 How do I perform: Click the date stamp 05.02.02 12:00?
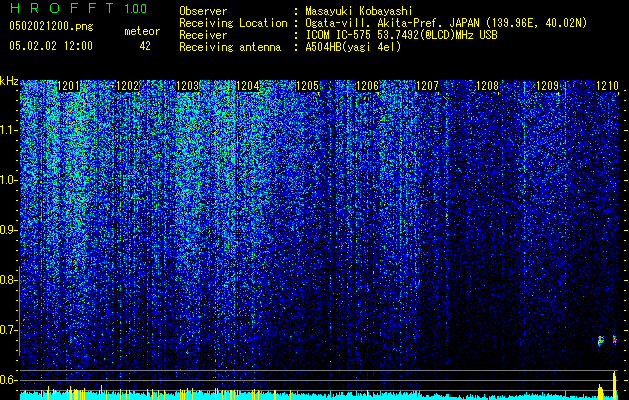(51, 46)
